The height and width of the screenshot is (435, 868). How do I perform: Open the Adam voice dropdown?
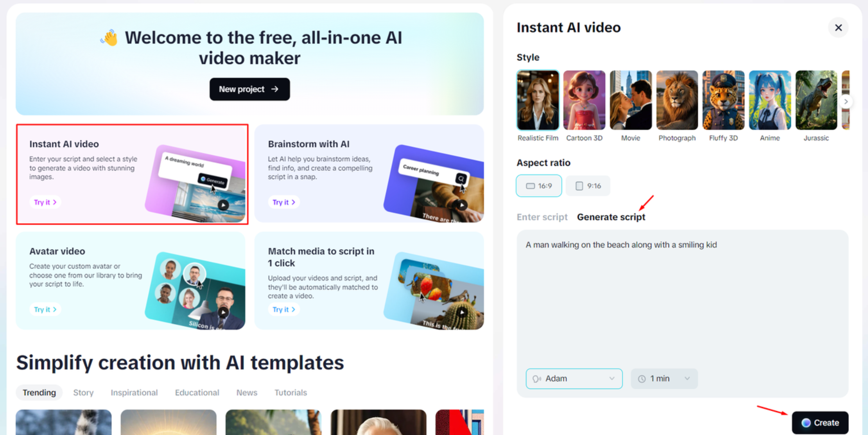tap(574, 379)
